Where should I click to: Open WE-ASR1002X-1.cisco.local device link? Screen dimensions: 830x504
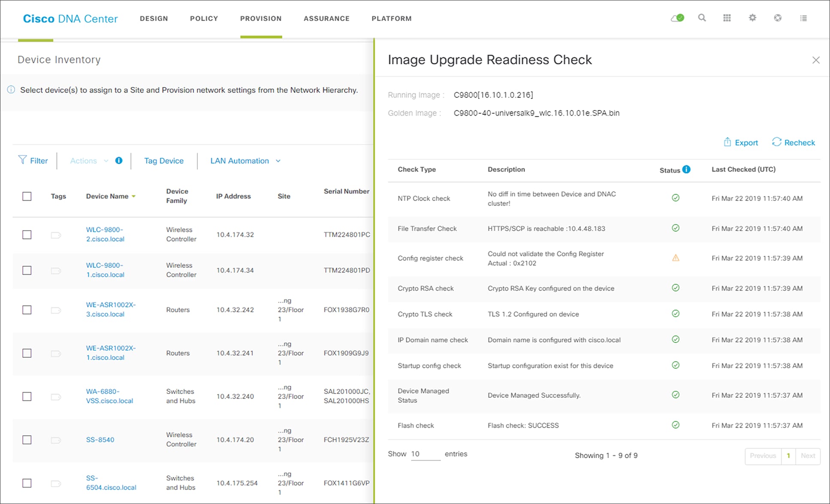tap(111, 353)
